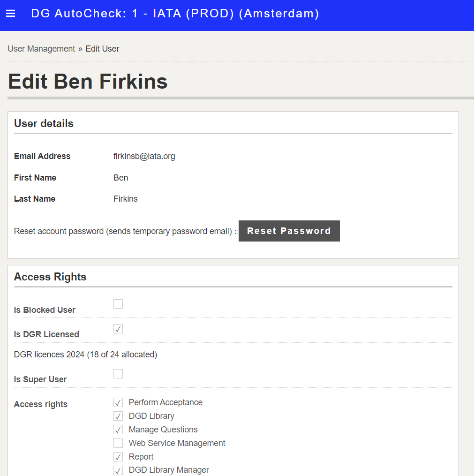
Task: Uncheck the Is DGR Licensed checkbox
Action: pos(118,329)
